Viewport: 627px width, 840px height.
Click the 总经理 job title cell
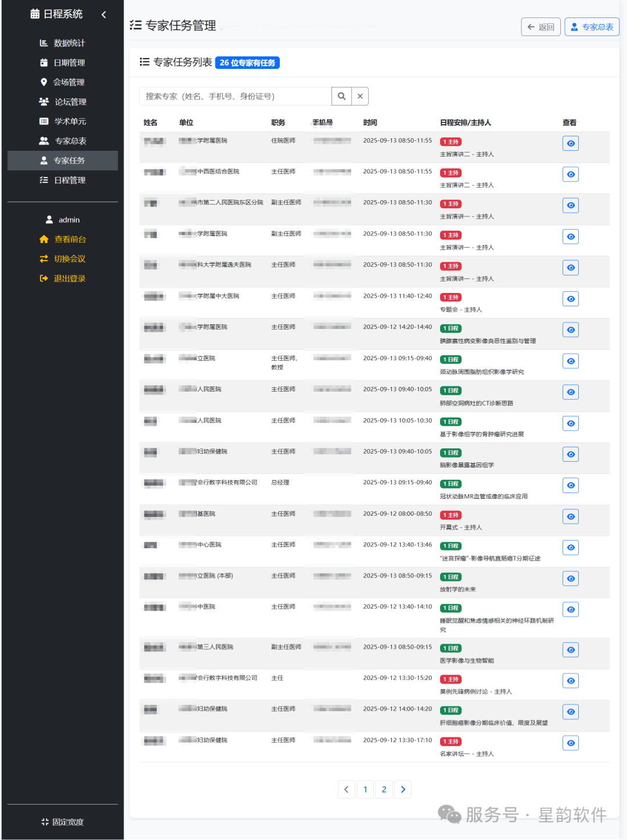pyautogui.click(x=280, y=483)
